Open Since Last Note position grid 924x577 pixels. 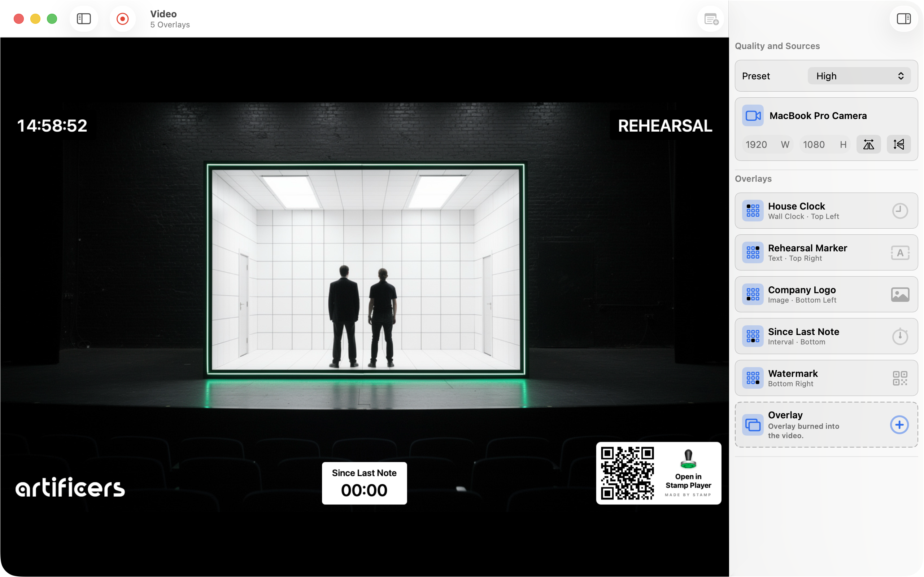pos(753,336)
